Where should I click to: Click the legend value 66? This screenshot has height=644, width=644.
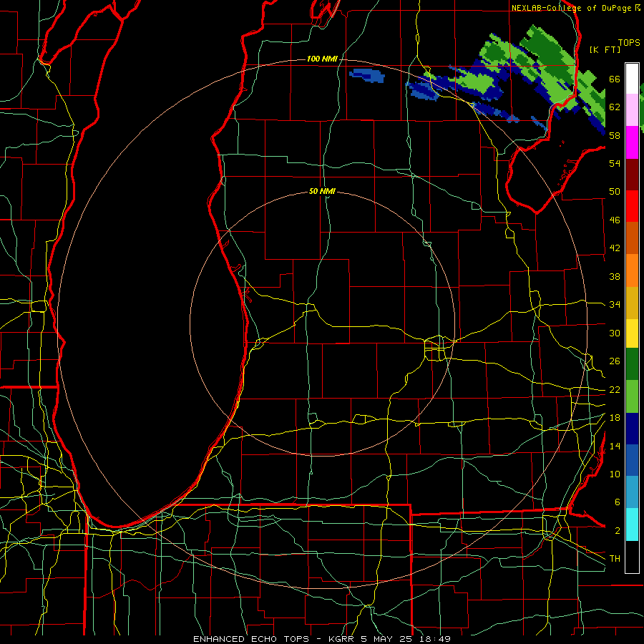[615, 79]
